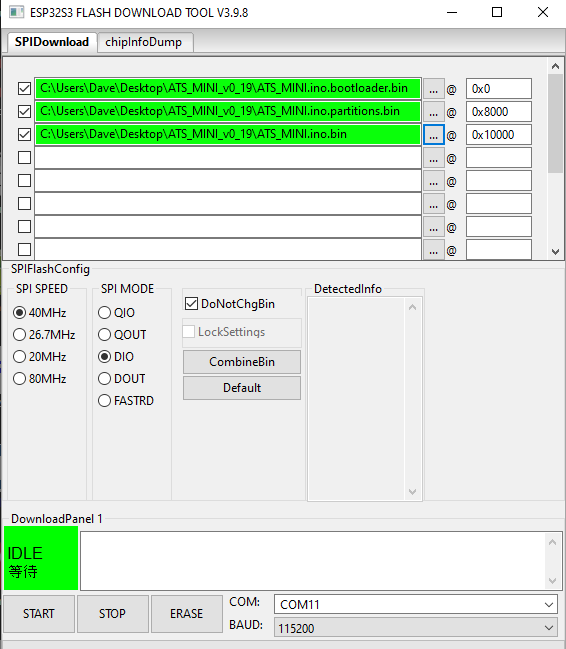Click the file list scrollbar thumb
Viewport: 566px width, 649px height.
point(555,123)
